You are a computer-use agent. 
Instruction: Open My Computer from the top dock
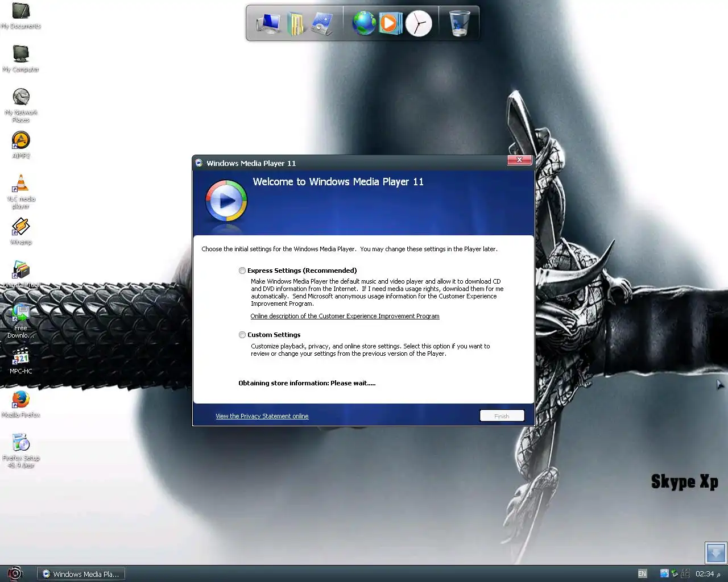tap(268, 24)
